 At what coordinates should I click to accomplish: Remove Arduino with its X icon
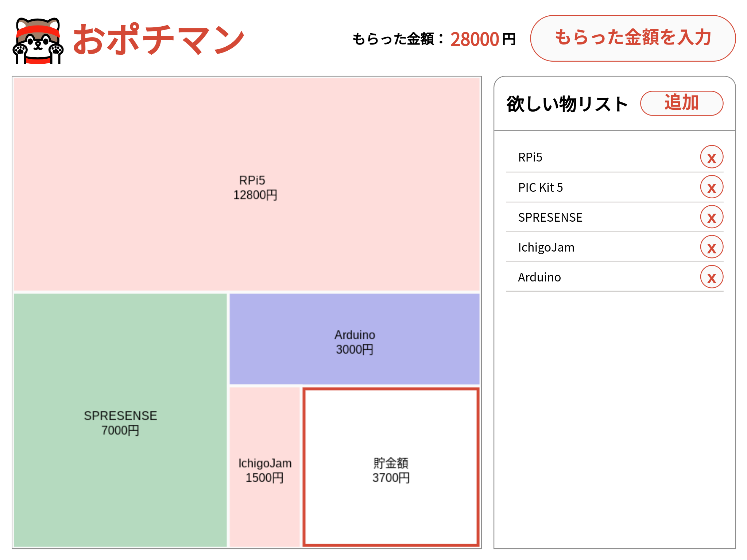[711, 277]
